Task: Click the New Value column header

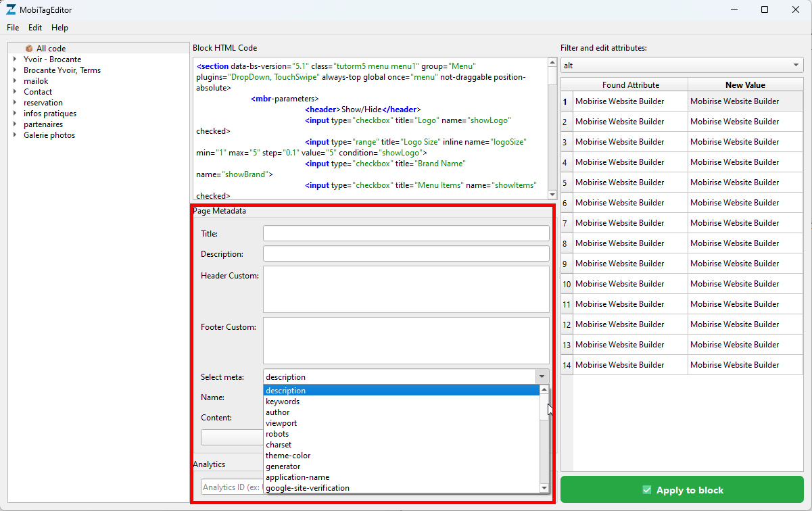Action: click(x=745, y=85)
